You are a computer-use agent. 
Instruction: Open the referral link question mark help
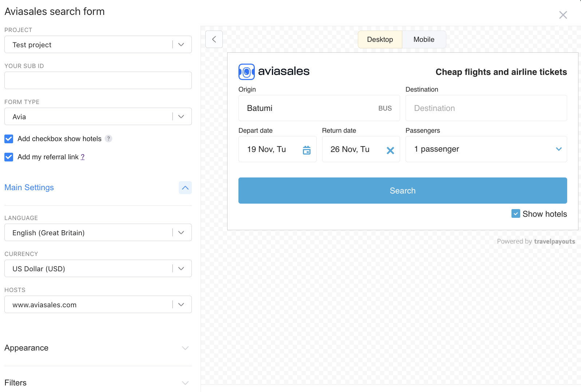[83, 157]
